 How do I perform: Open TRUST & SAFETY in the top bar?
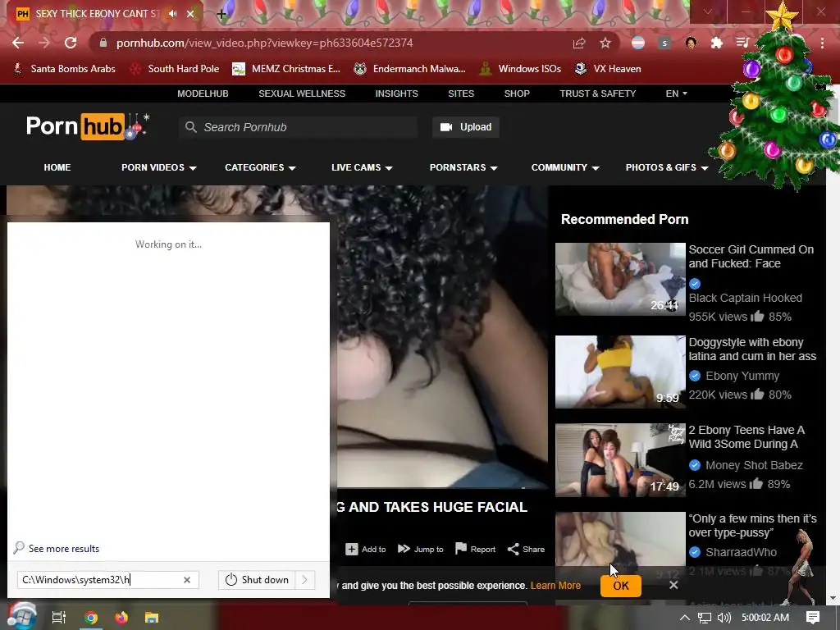[598, 94]
